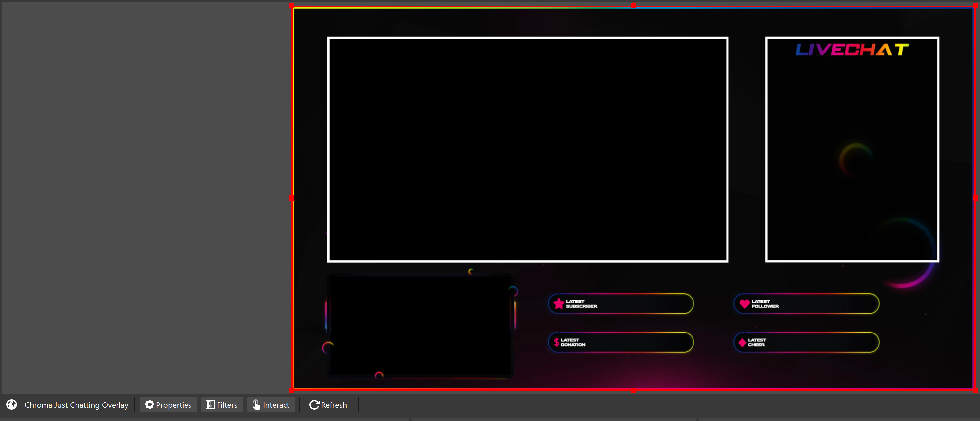The image size is (980, 421).
Task: Click the browser source globe icon
Action: tap(12, 404)
